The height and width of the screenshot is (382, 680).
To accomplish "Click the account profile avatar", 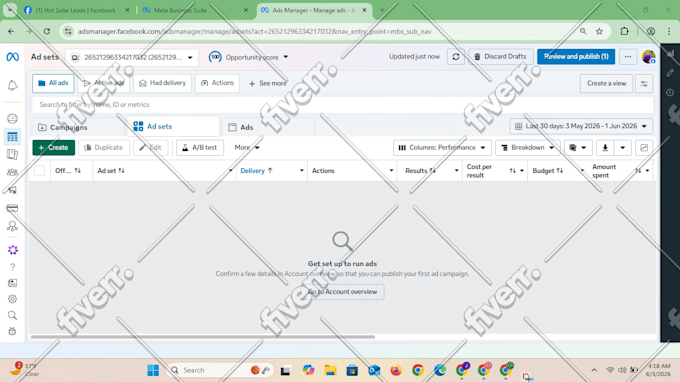I will pos(648,57).
